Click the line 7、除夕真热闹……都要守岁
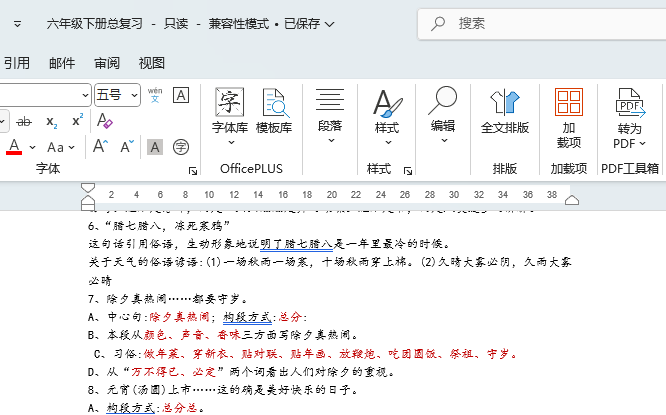Image resolution: width=666 pixels, height=415 pixels. point(168,299)
